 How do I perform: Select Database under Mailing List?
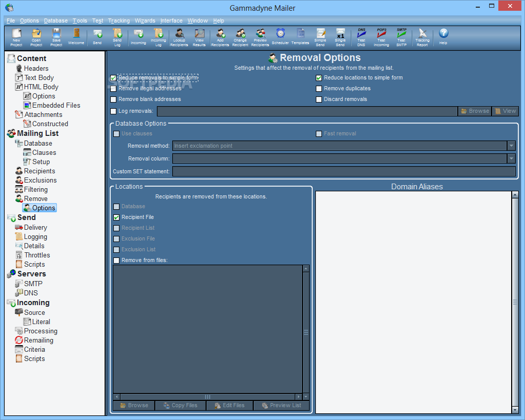click(x=38, y=144)
